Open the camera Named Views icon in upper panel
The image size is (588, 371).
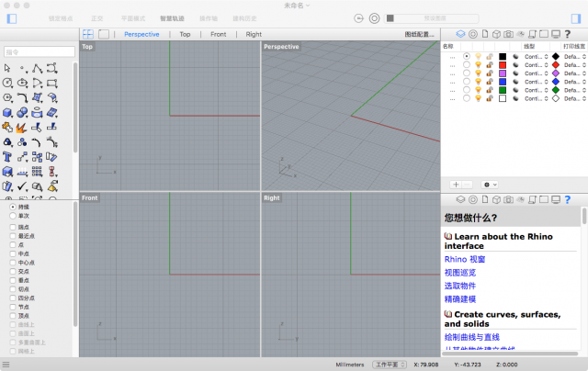coord(508,34)
